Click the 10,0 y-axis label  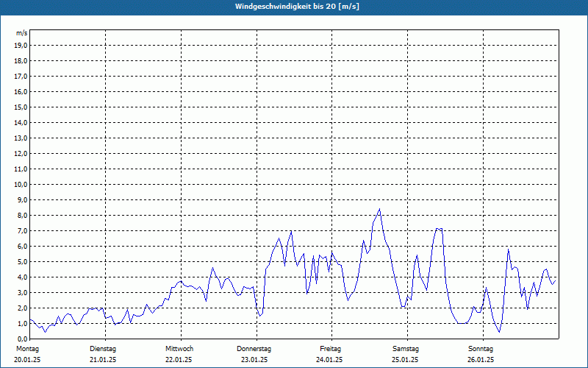(21, 185)
